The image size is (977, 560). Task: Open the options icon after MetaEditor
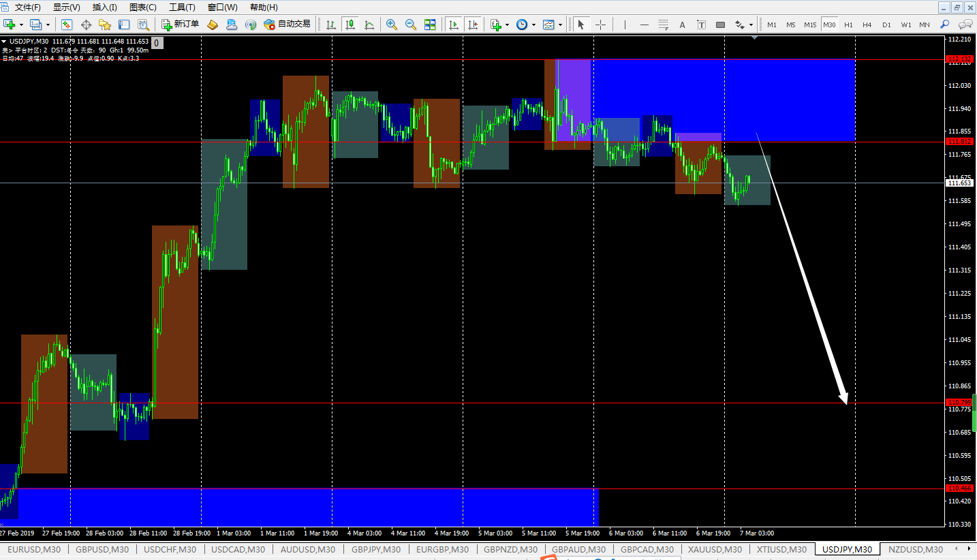(x=232, y=25)
